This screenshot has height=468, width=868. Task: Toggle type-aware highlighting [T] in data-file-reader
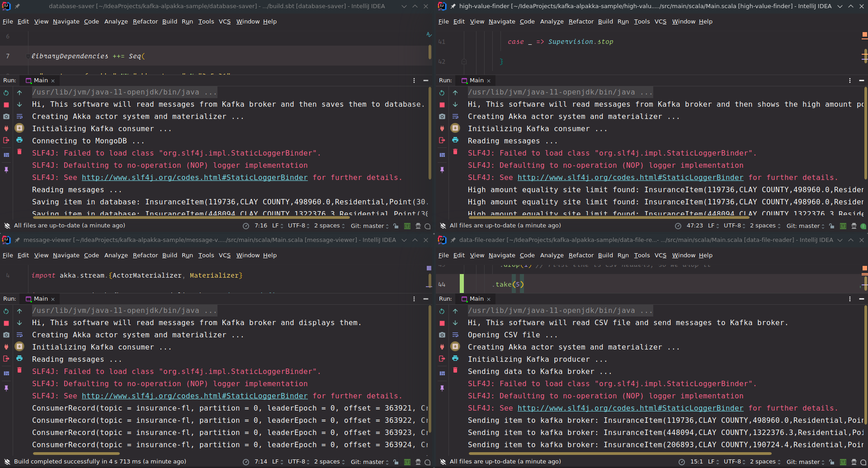click(x=843, y=462)
